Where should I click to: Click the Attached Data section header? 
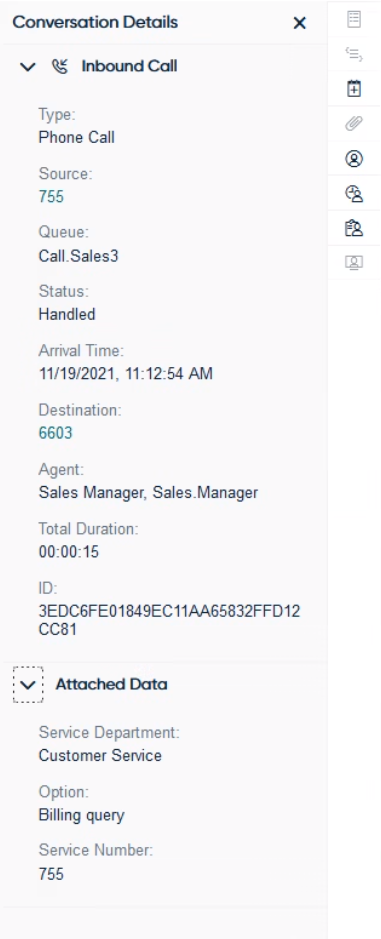click(111, 684)
